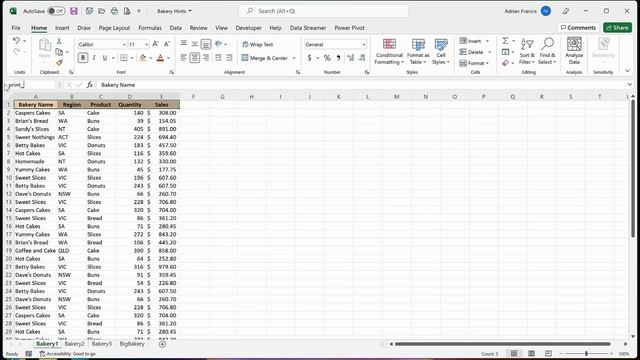Open the font size dropdown

[147, 44]
